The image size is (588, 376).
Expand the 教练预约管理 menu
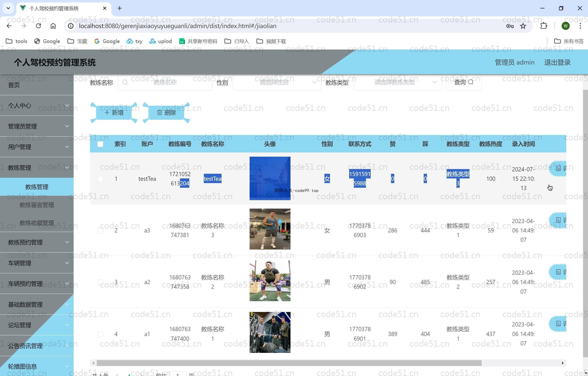37,242
